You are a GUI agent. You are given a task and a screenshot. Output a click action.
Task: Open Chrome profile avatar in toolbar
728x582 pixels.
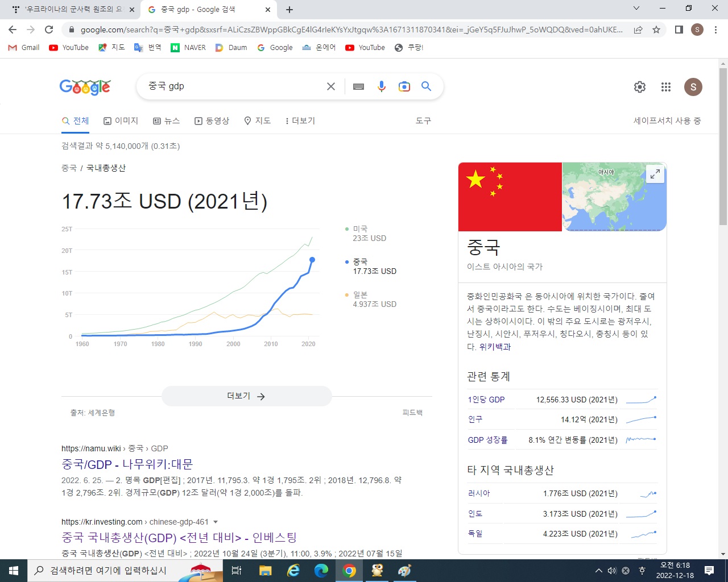697,30
